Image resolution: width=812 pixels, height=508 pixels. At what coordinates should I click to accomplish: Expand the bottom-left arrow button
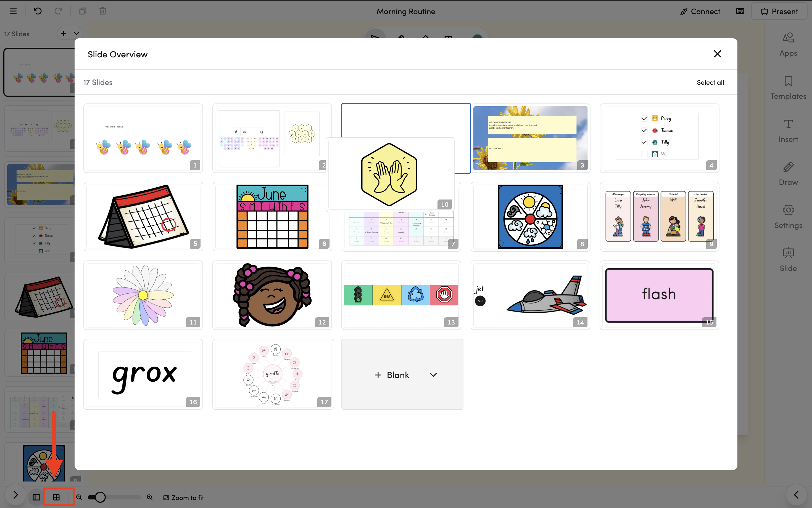click(x=15, y=494)
